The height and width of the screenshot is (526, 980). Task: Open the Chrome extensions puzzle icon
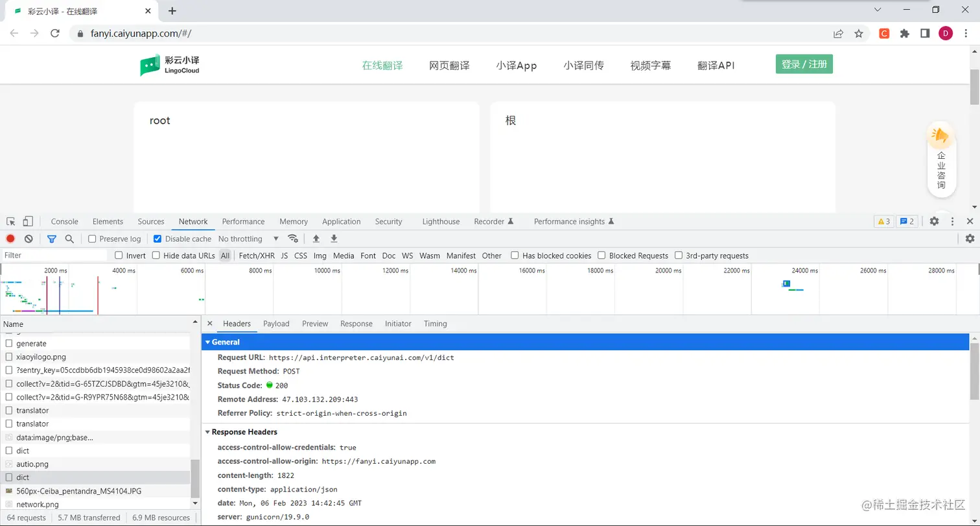[905, 33]
